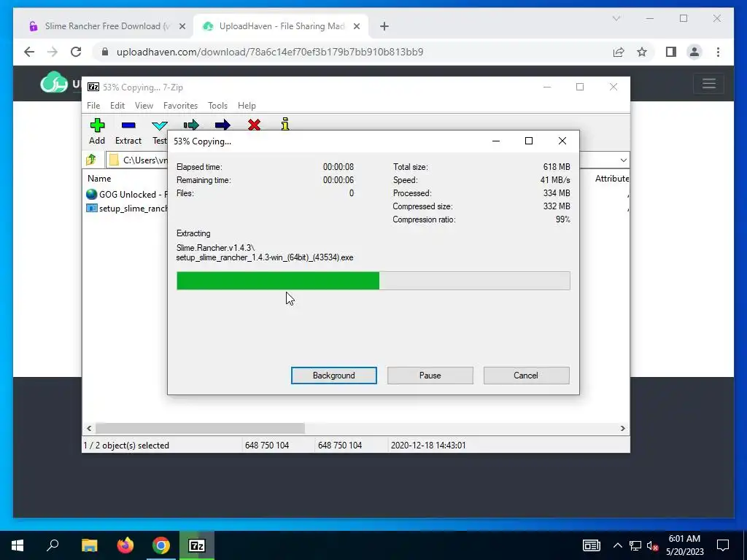The image size is (747, 560).
Task: Click the scroll right arrow in 7-Zip
Action: (x=622, y=428)
